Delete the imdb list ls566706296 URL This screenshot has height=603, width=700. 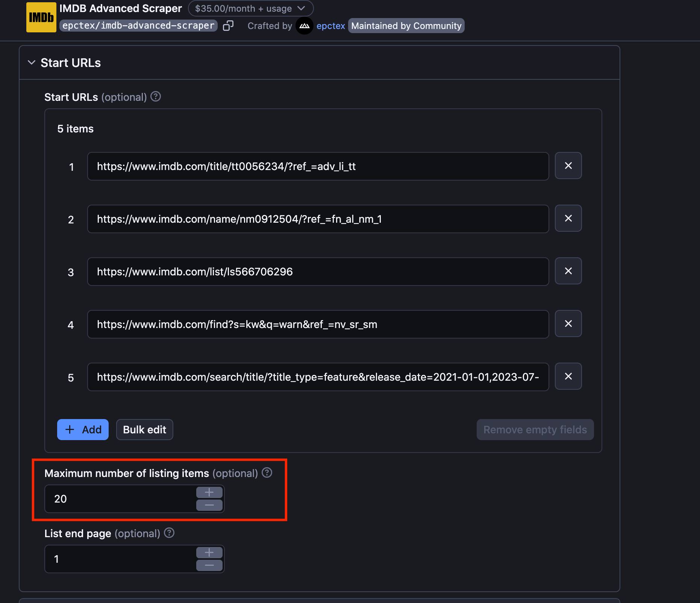(568, 271)
